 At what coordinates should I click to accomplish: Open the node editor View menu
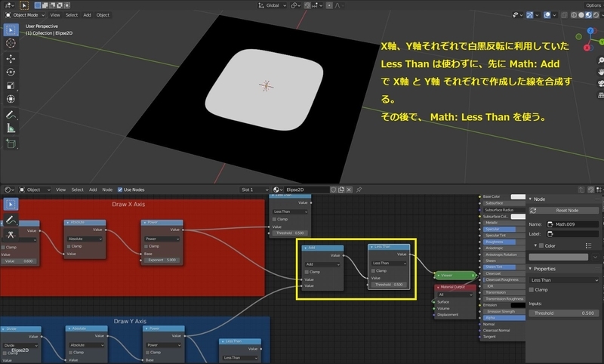61,190
